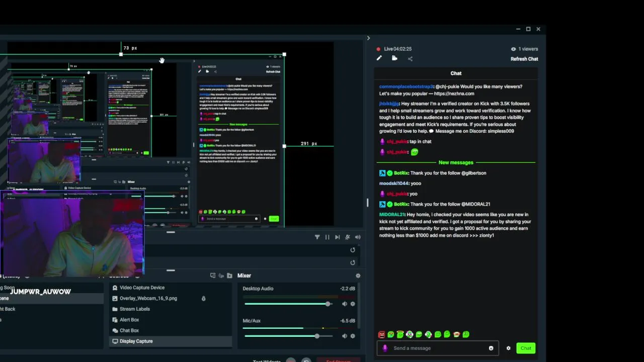The width and height of the screenshot is (644, 362).
Task: Click the -2.2 dB level readout
Action: pyautogui.click(x=348, y=289)
